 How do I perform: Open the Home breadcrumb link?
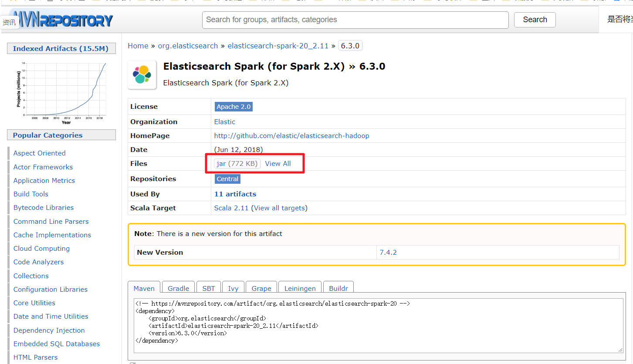click(x=138, y=46)
